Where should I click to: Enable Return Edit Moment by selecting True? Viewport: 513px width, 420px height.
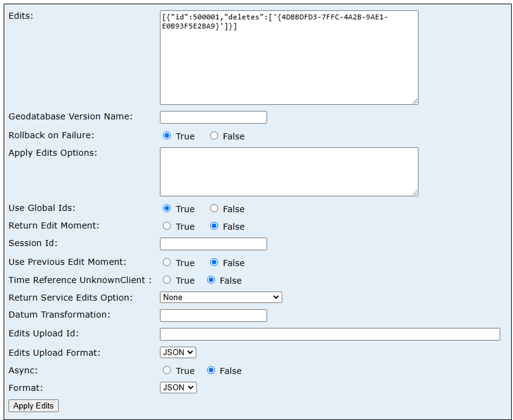[x=167, y=225]
